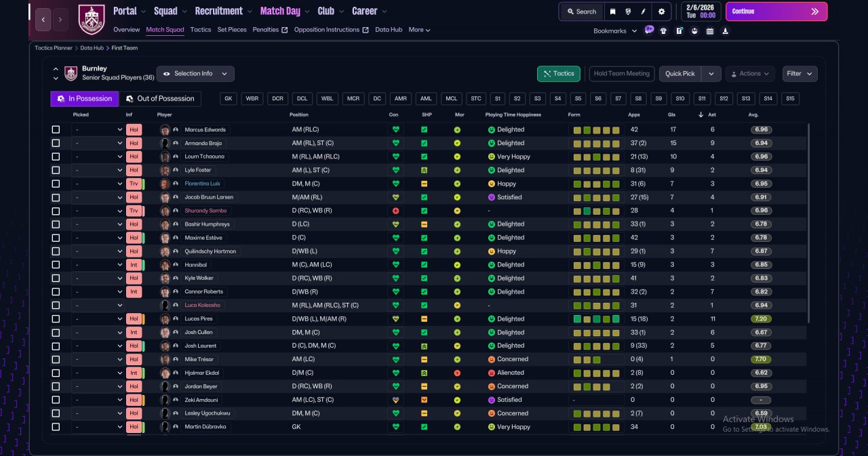Click the Hold Team Meeting button

click(x=622, y=74)
